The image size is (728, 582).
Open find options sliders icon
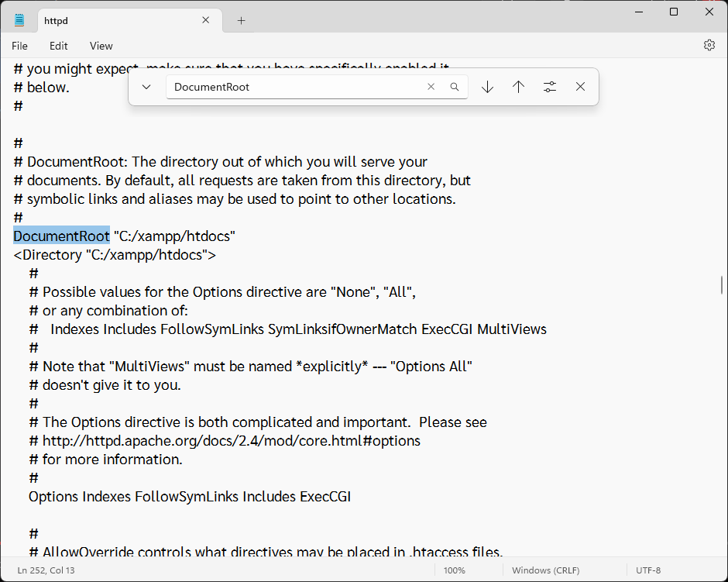tap(550, 87)
